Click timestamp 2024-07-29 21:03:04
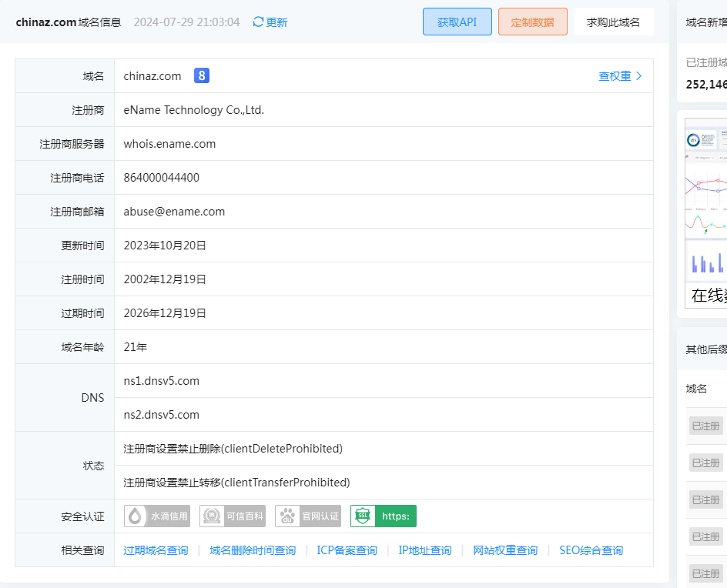This screenshot has width=727, height=588. click(x=187, y=22)
